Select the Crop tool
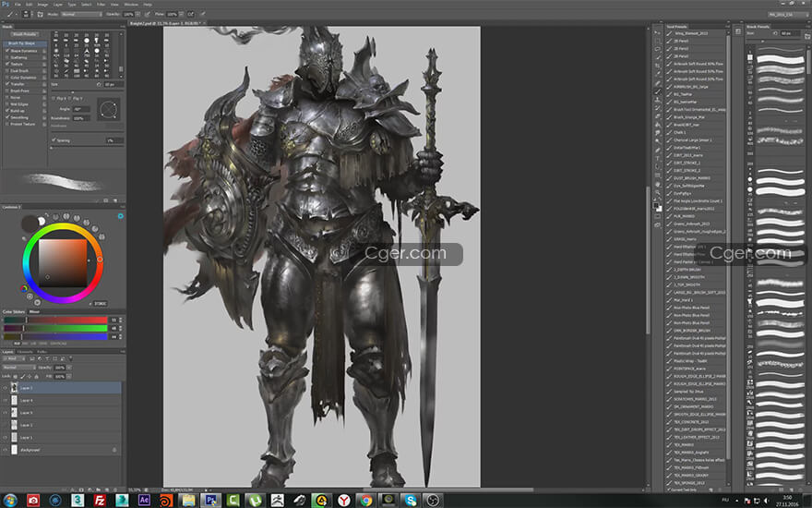Image resolution: width=812 pixels, height=508 pixels. coord(658,66)
